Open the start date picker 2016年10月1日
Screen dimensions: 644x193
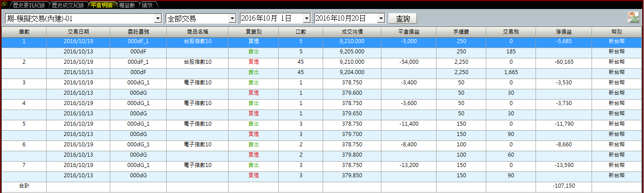point(307,18)
